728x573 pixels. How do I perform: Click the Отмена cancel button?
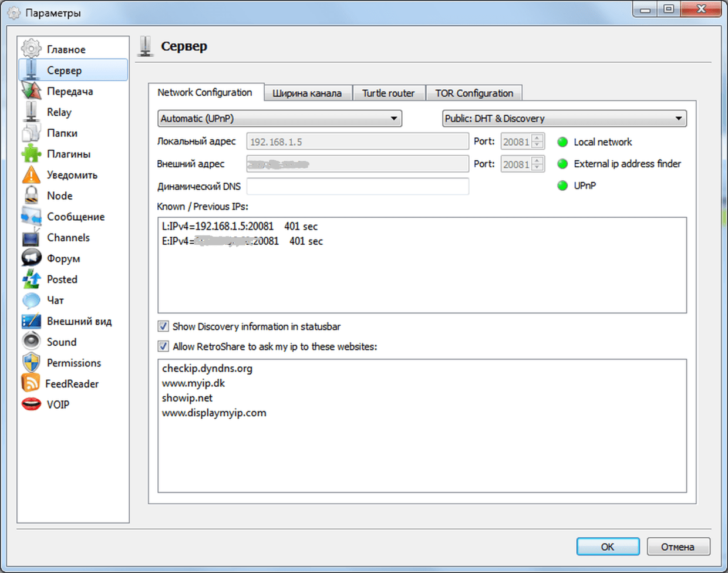pyautogui.click(x=678, y=547)
